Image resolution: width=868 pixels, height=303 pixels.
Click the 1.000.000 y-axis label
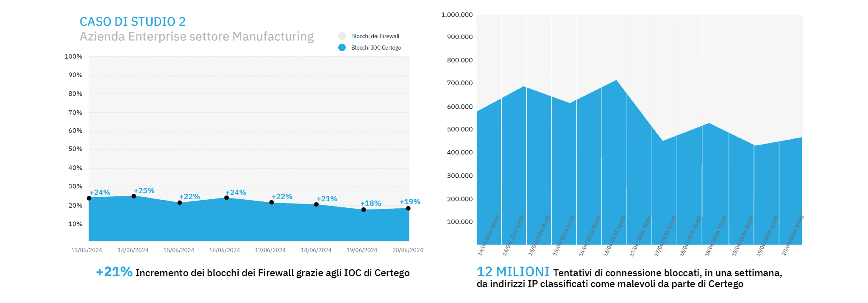point(456,15)
